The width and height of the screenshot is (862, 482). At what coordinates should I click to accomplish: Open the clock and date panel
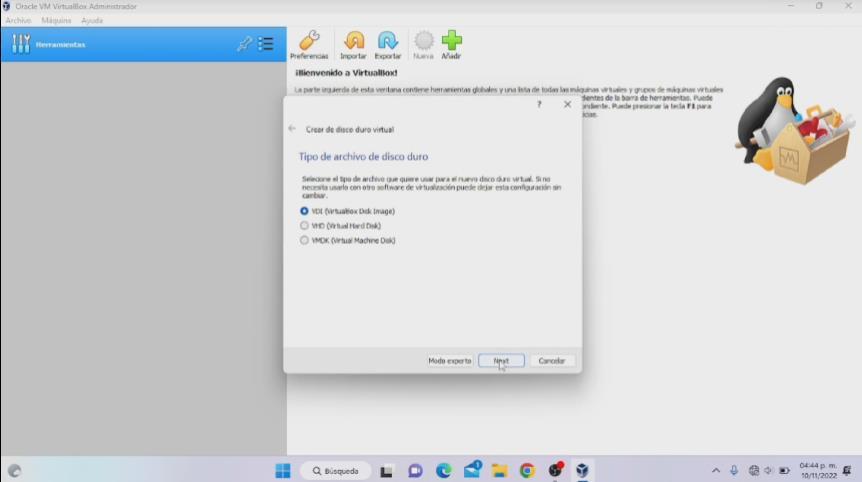(x=818, y=470)
